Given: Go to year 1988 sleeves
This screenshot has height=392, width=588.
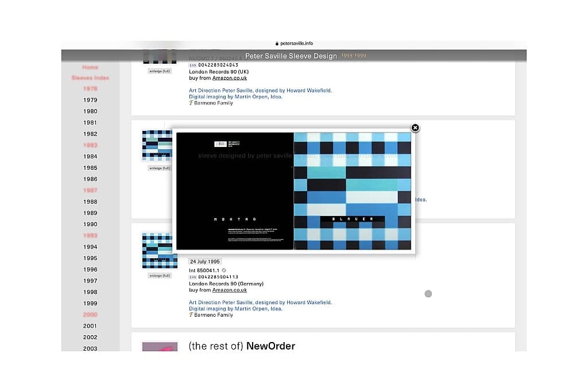Looking at the screenshot, I should (x=90, y=201).
